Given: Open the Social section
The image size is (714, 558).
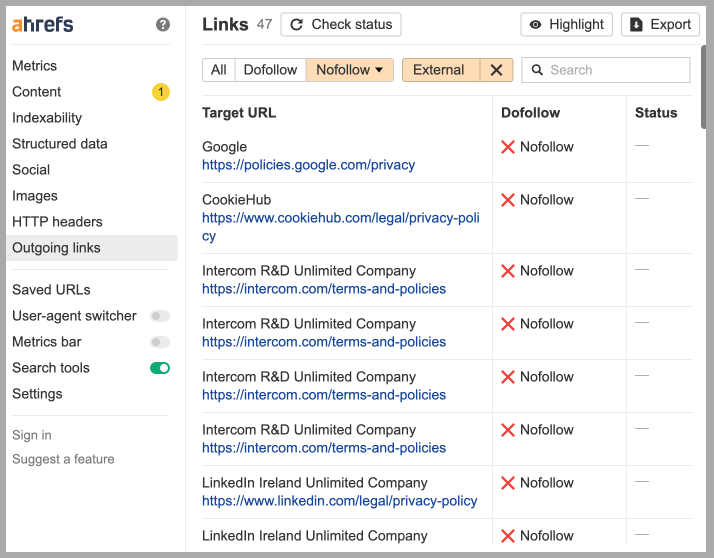Looking at the screenshot, I should pyautogui.click(x=31, y=169).
